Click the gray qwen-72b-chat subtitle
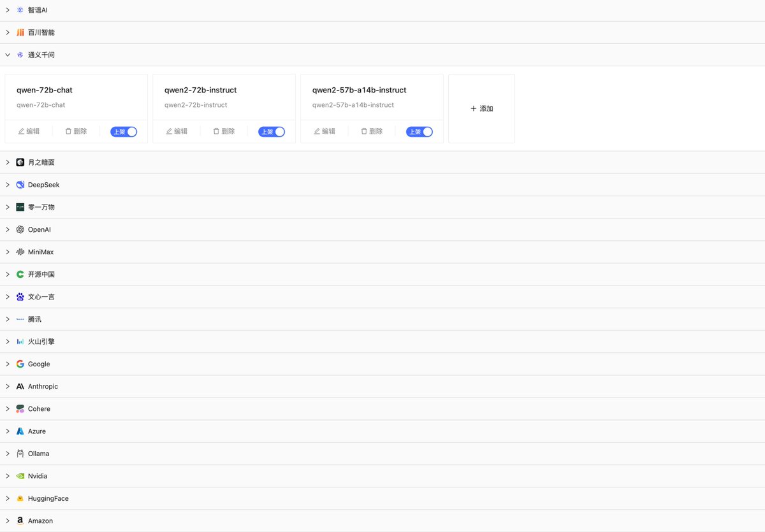This screenshot has height=532, width=765. (x=41, y=105)
